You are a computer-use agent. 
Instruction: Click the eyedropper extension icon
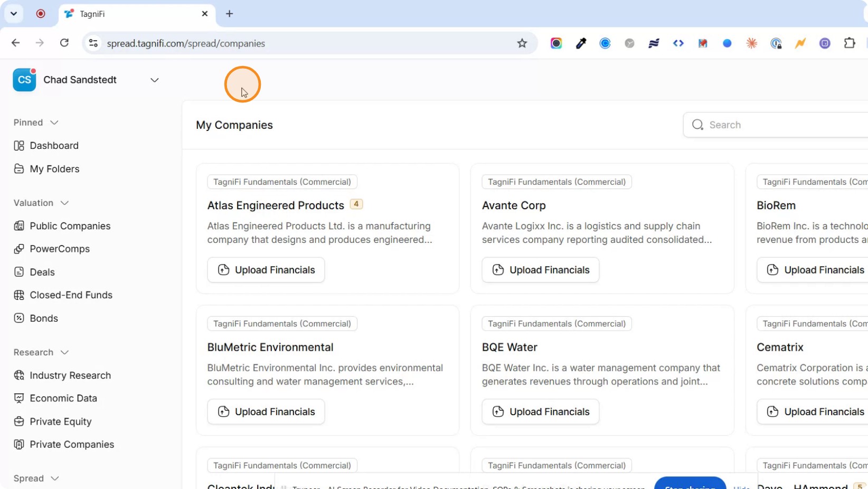coord(581,43)
